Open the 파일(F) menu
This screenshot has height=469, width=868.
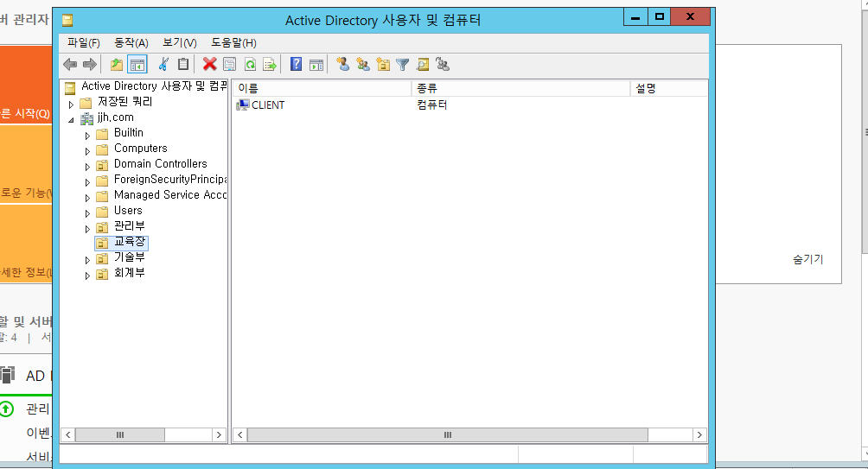[84, 42]
